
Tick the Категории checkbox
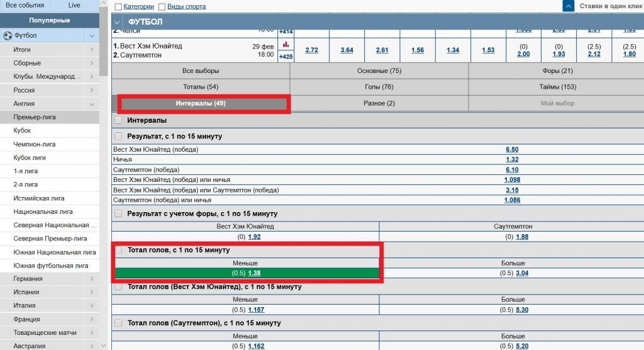click(118, 7)
